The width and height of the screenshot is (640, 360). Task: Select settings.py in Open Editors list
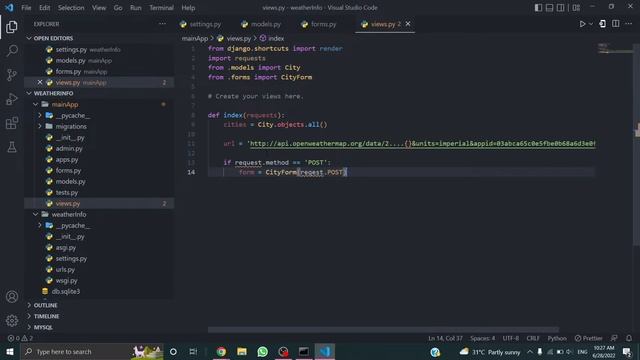[x=99, y=49]
